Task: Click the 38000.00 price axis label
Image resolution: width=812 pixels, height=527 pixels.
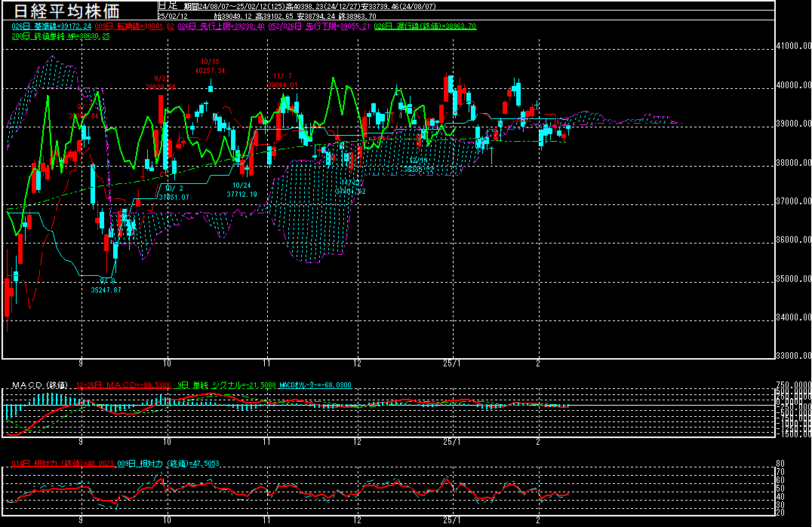Action: pos(794,162)
